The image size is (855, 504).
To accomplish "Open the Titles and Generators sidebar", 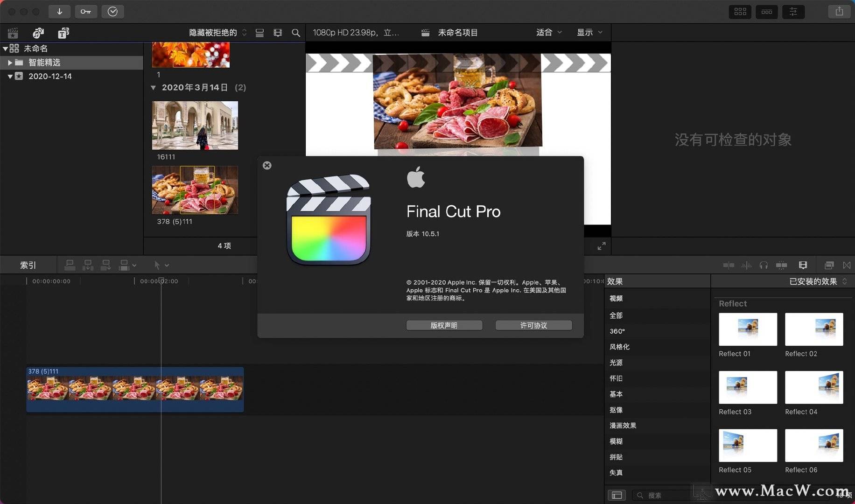I will point(63,33).
